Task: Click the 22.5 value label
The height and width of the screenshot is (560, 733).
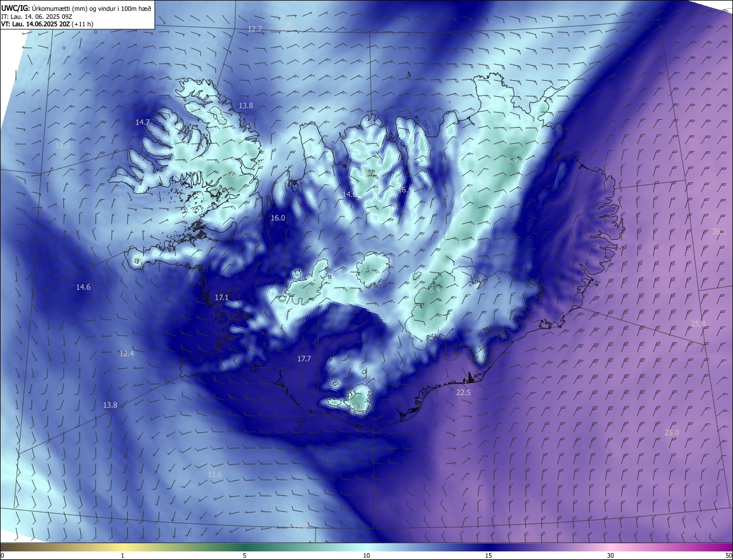Action: (x=463, y=392)
